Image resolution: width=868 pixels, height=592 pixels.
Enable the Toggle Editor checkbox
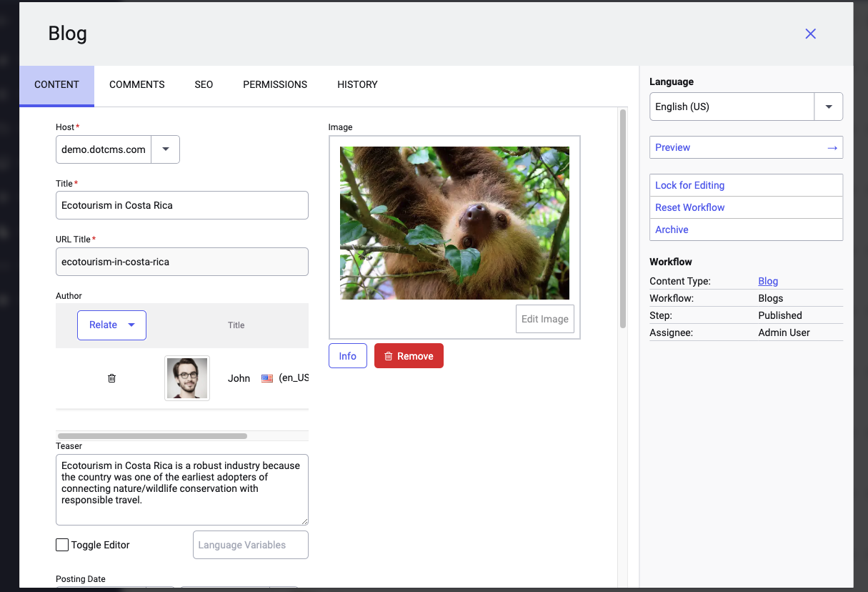tap(62, 545)
